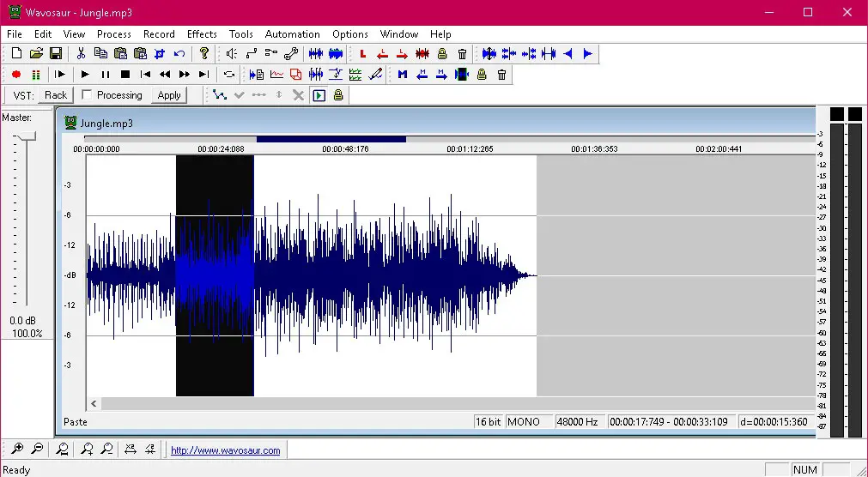Click the new blank document icon
868x477 pixels.
[x=17, y=54]
